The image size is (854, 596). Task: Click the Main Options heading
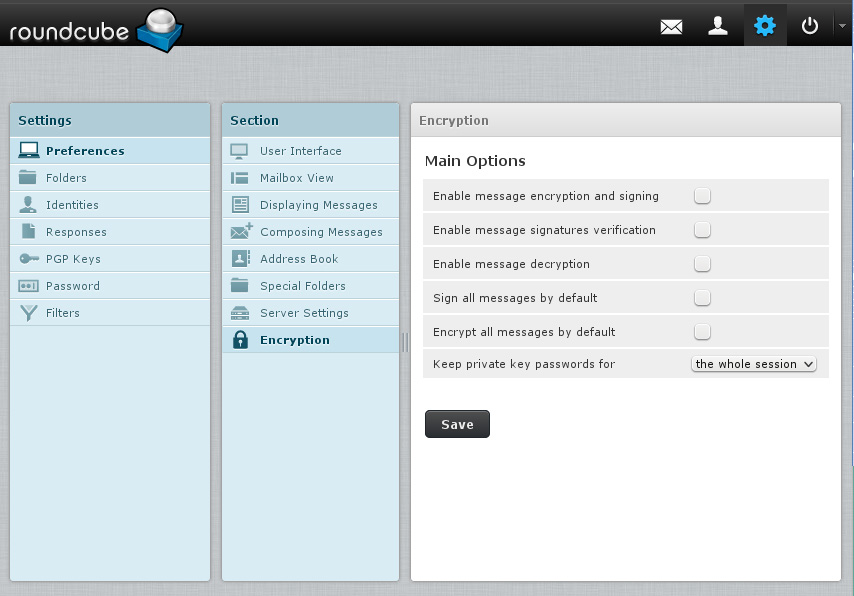[x=475, y=161]
